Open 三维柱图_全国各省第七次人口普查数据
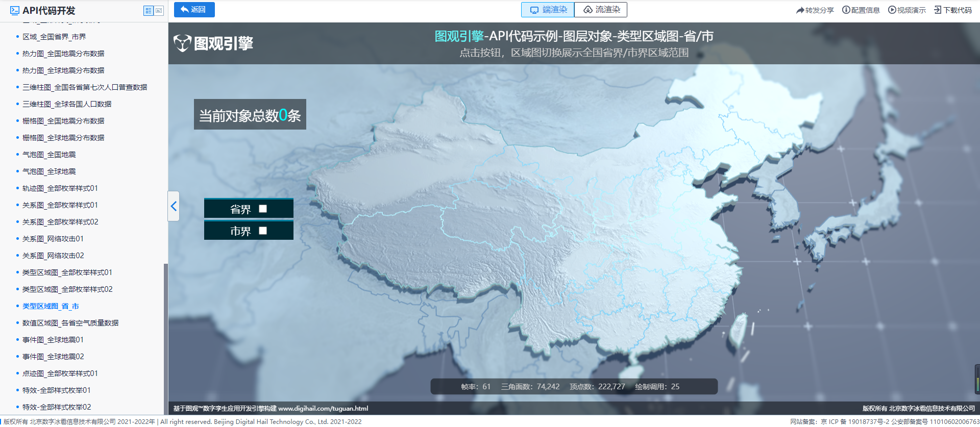 [x=85, y=87]
